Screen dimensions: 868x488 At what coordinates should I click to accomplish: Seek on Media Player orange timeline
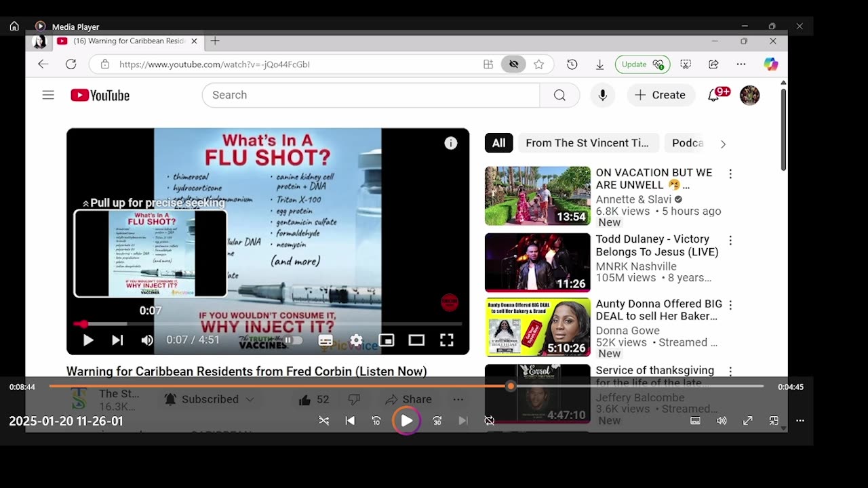tap(407, 386)
